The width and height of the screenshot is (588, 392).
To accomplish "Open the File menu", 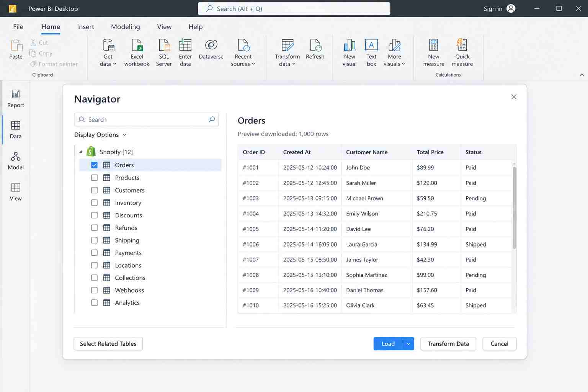I will click(x=18, y=27).
